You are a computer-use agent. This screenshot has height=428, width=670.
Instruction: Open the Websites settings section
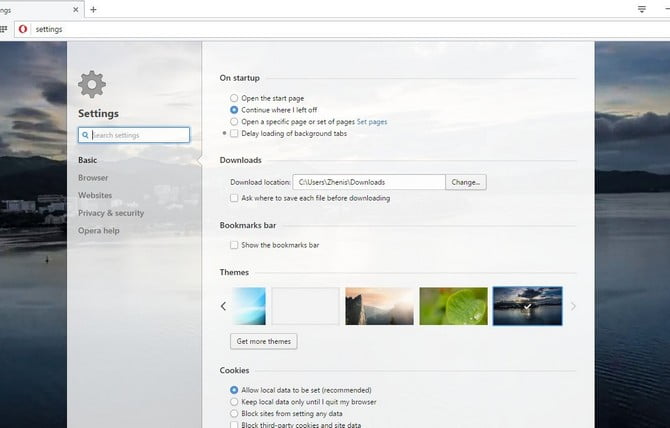click(95, 195)
